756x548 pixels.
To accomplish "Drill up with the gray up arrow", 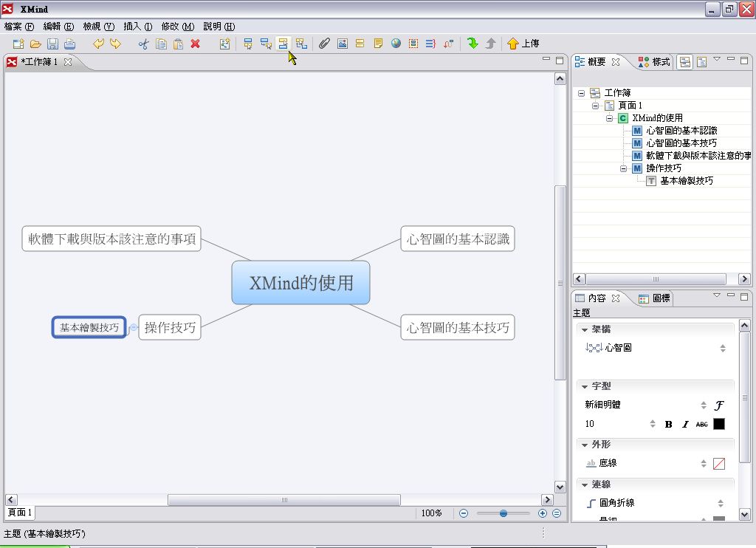I will (490, 44).
